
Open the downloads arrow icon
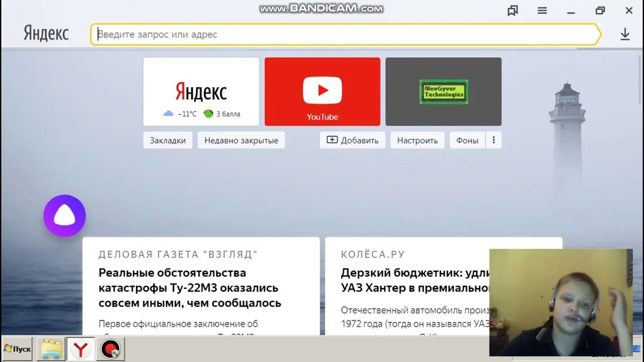[625, 34]
